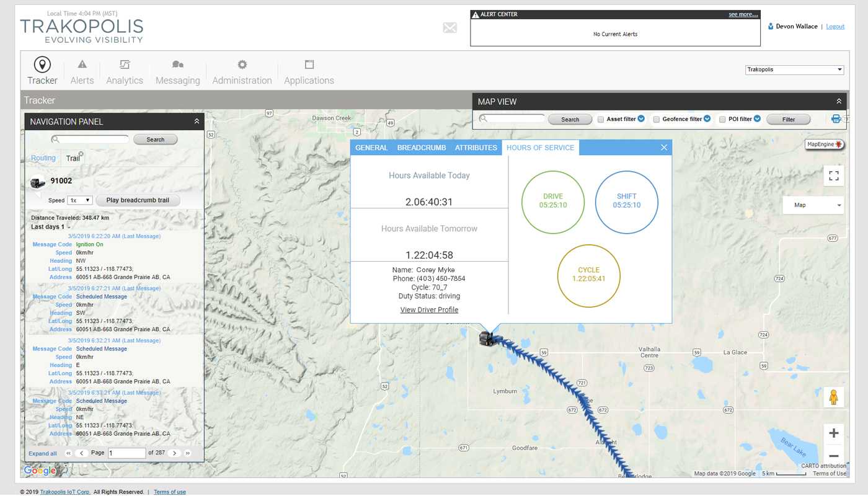Collapse the Navigation Panel

click(197, 122)
